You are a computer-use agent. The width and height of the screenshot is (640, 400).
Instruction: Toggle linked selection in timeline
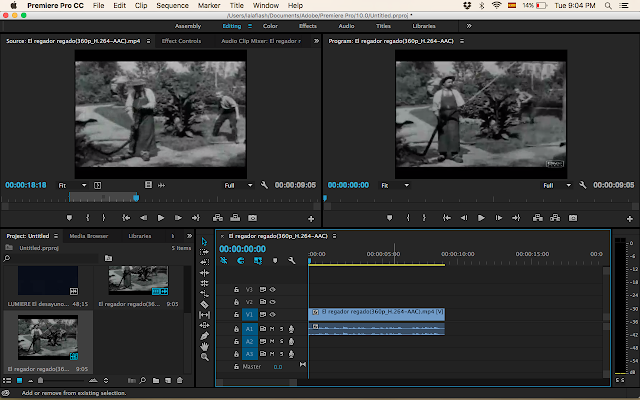(258, 260)
